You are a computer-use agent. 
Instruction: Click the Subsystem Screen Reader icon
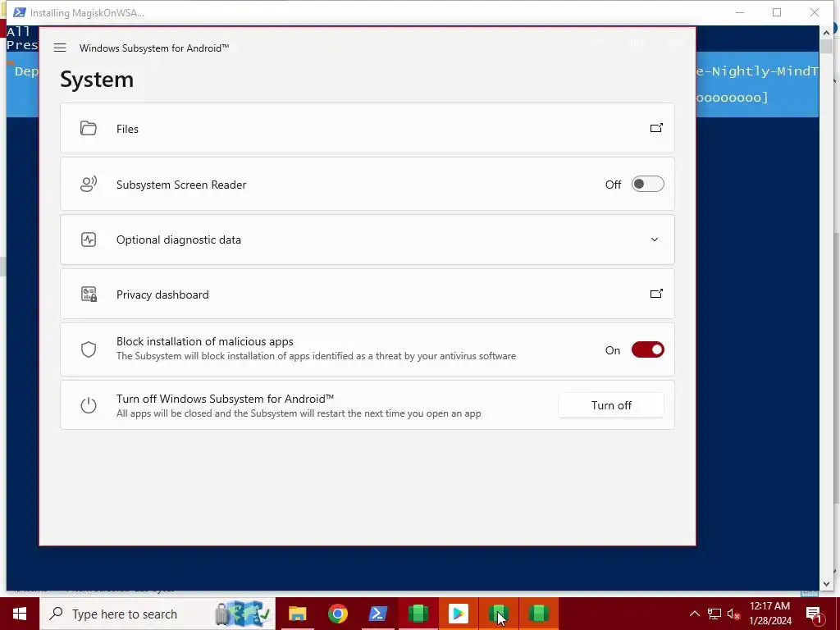point(89,185)
